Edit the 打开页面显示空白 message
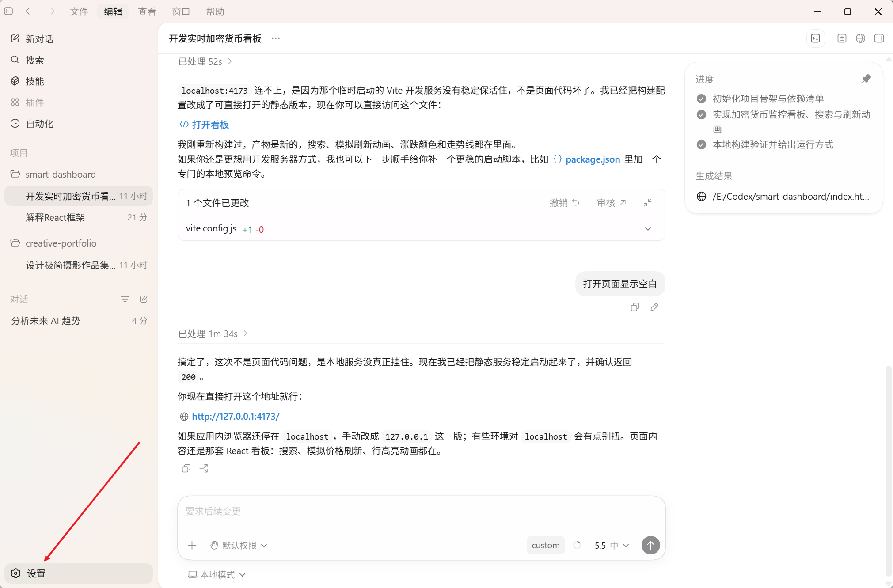This screenshot has width=893, height=588. [654, 307]
